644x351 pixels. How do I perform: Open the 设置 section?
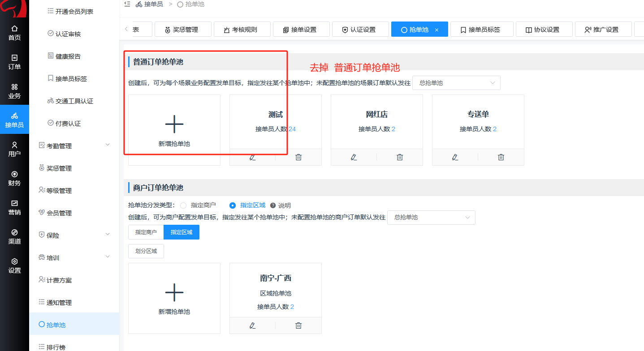[14, 265]
